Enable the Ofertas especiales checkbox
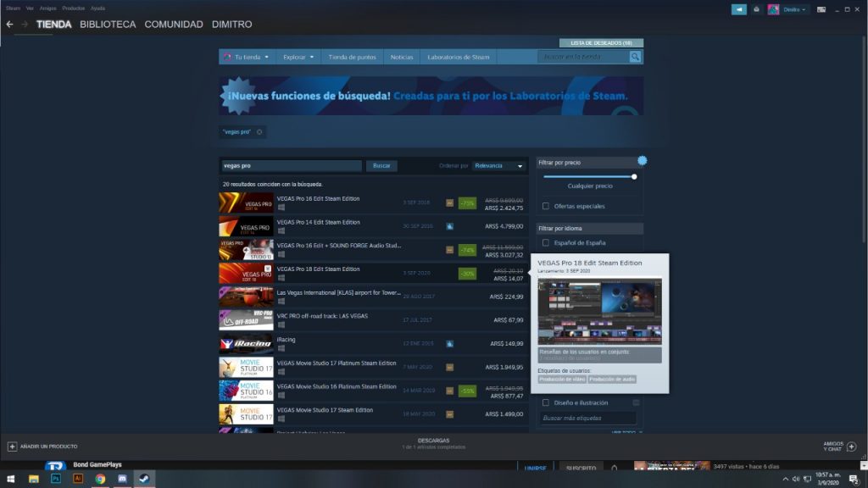 point(546,206)
